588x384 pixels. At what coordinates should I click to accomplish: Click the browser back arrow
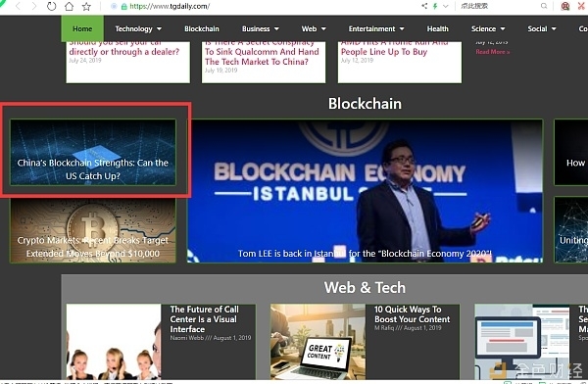(18, 7)
